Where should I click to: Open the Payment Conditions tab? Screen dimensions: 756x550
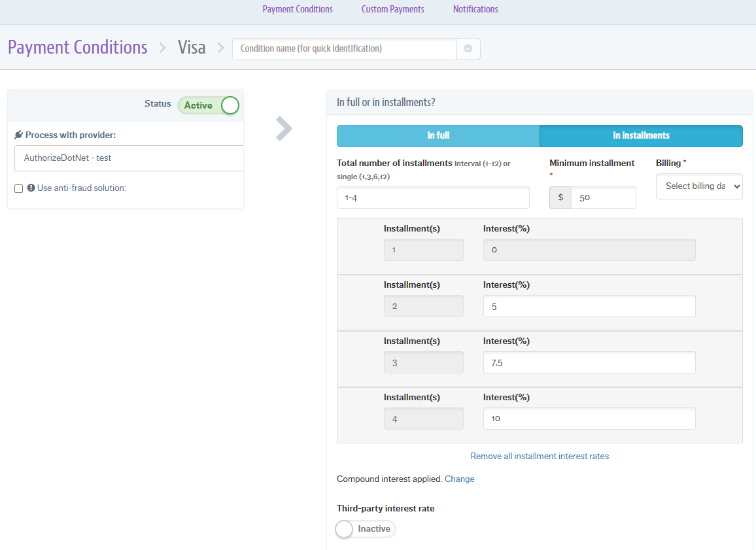[x=298, y=9]
